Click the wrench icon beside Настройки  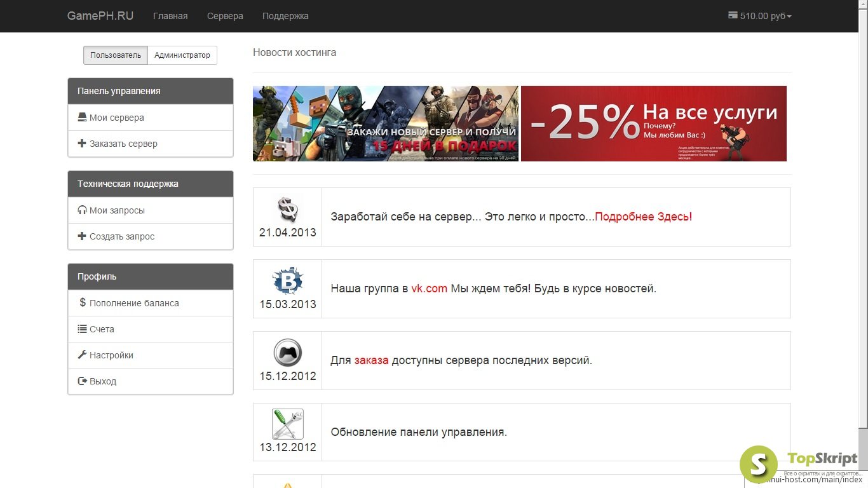coord(82,355)
